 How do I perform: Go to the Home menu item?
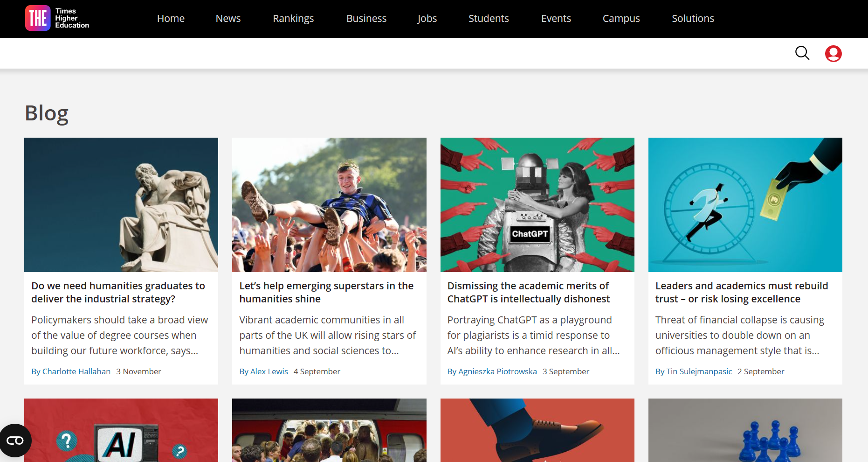171,19
